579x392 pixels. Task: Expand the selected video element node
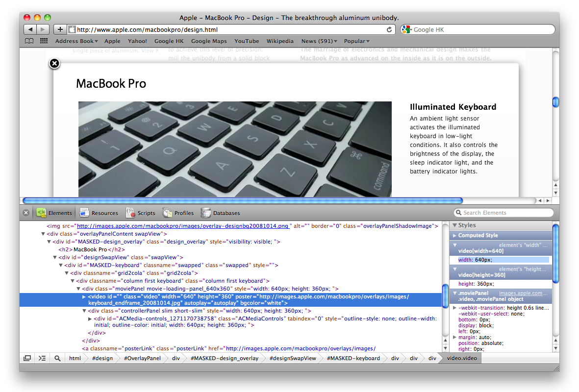click(x=84, y=297)
